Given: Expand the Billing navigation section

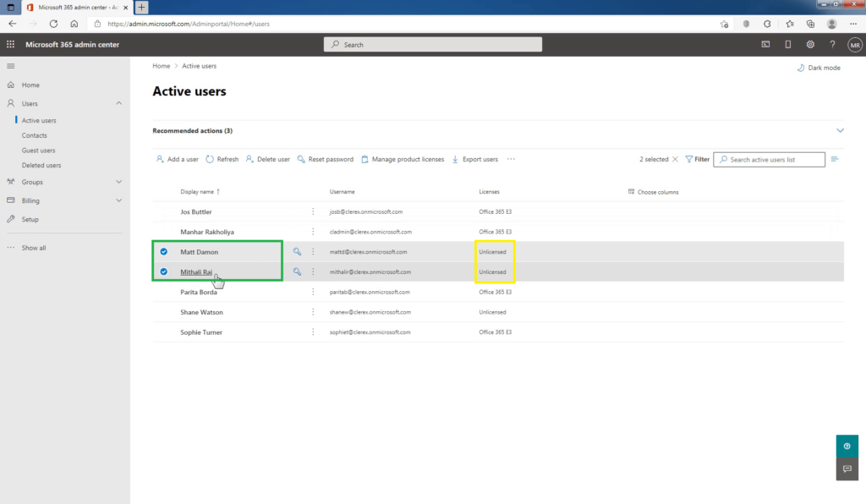Looking at the screenshot, I should pos(118,200).
